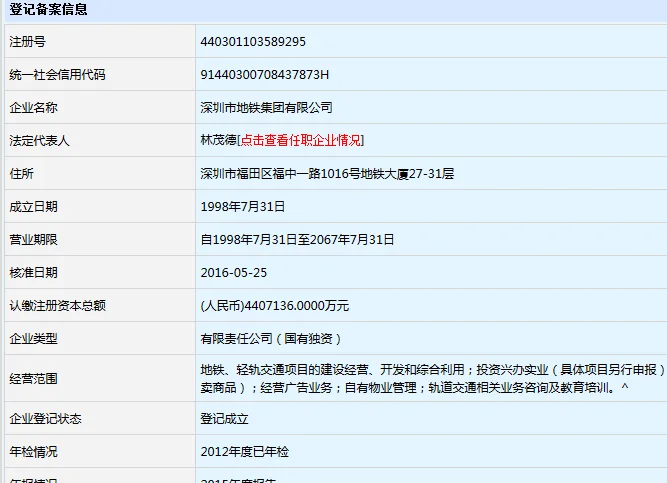Image resolution: width=667 pixels, height=483 pixels.
Task: Click the 经营范围 row label
Action: (33, 379)
